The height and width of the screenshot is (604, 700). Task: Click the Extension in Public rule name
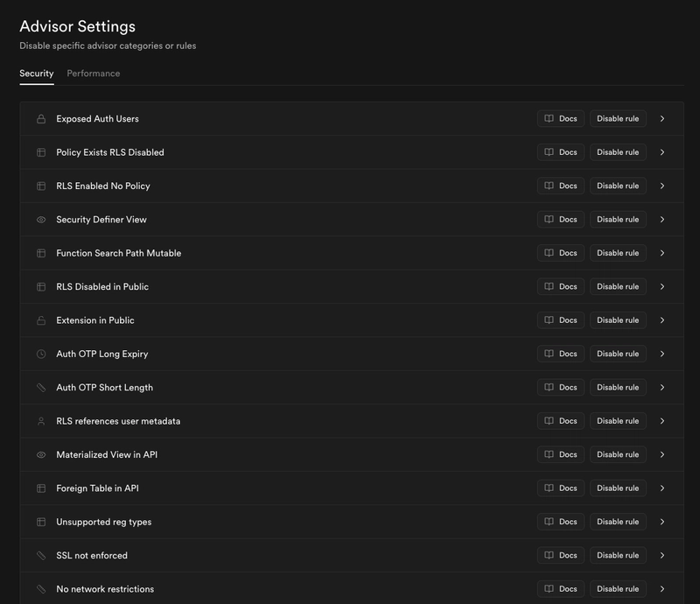point(95,320)
